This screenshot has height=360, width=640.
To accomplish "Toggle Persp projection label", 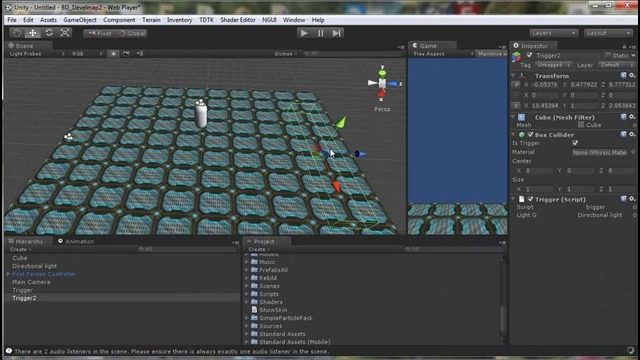I will tap(382, 109).
